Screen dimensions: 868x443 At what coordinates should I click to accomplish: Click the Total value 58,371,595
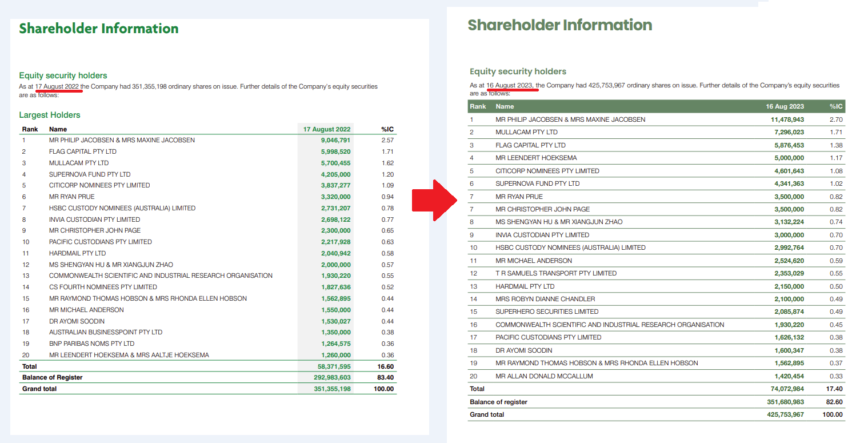tap(334, 366)
